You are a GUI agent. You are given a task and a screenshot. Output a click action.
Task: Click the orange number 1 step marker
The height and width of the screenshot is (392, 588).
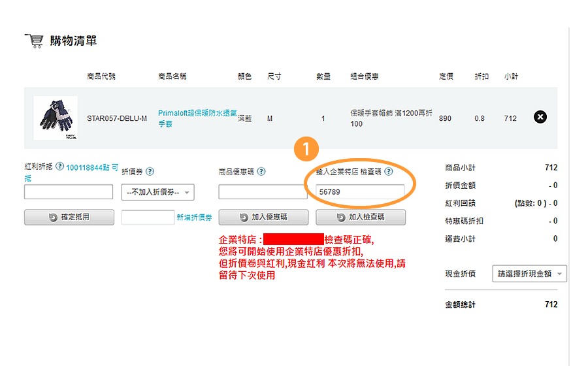[x=306, y=149]
